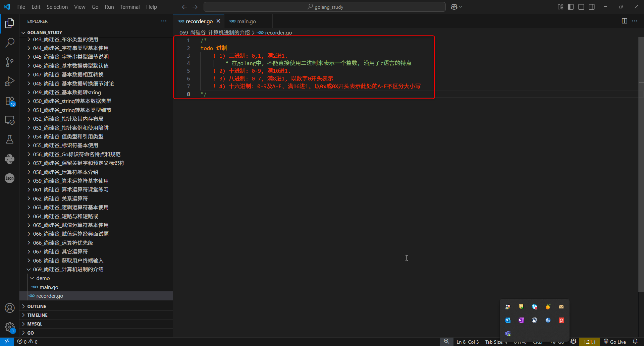Open the notifications bell

635,342
